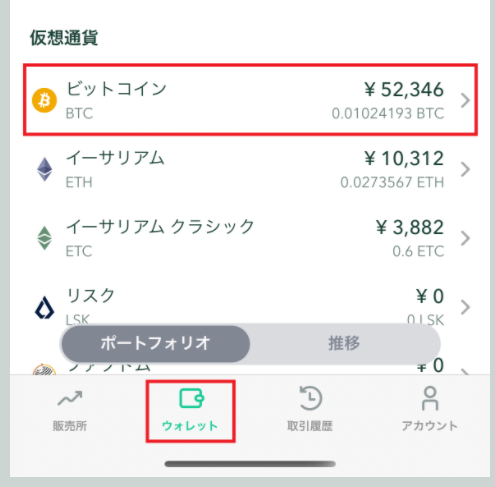The image size is (495, 487).
Task: Open イーサリアム クラシック asset name
Action: pos(160,227)
